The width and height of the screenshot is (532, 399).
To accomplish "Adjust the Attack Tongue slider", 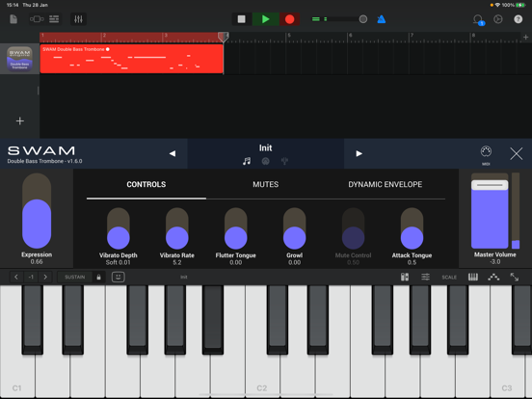I will coord(412,228).
